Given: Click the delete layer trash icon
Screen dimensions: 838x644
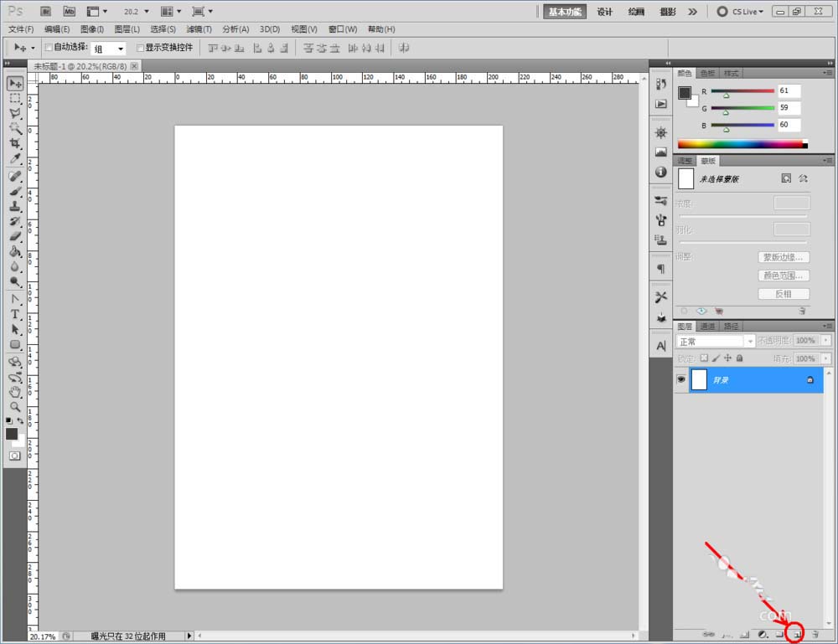Looking at the screenshot, I should coord(815,635).
